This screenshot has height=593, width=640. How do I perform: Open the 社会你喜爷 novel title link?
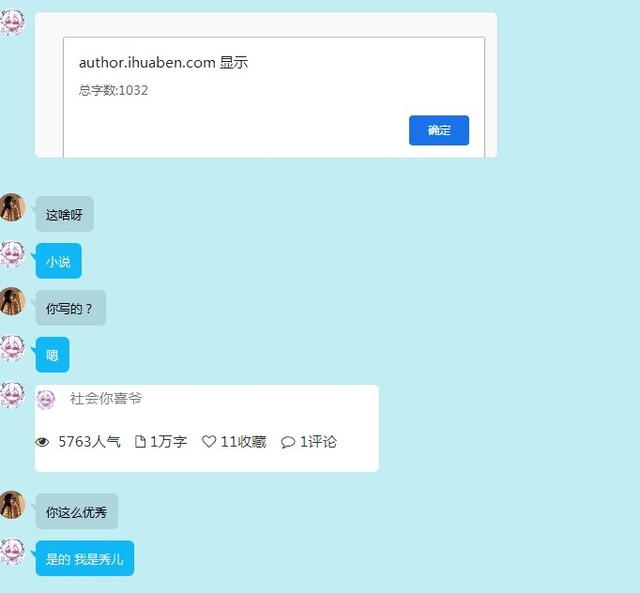tap(106, 398)
